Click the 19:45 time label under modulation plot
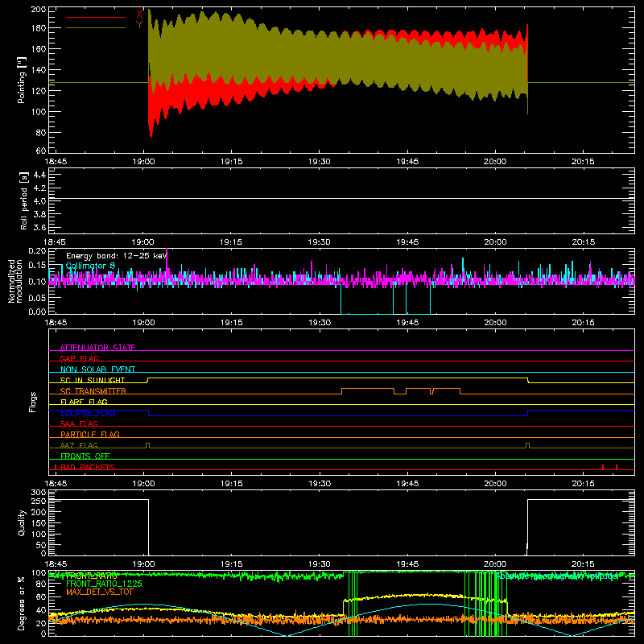The width and height of the screenshot is (644, 644). pyautogui.click(x=407, y=323)
